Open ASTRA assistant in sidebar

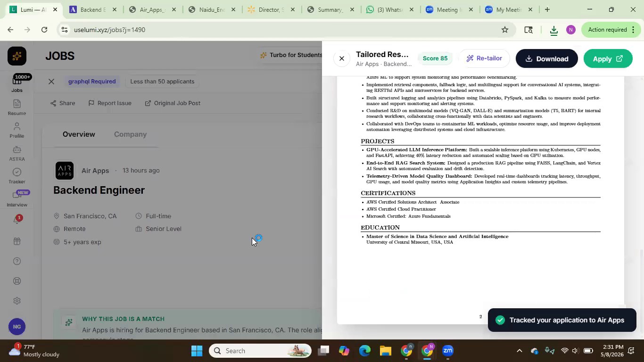pos(17,153)
